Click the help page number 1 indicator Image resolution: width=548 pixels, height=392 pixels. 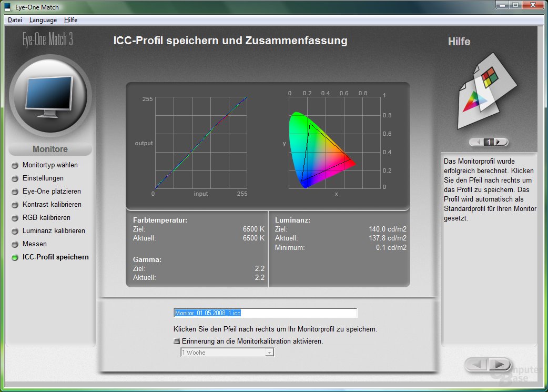489,142
